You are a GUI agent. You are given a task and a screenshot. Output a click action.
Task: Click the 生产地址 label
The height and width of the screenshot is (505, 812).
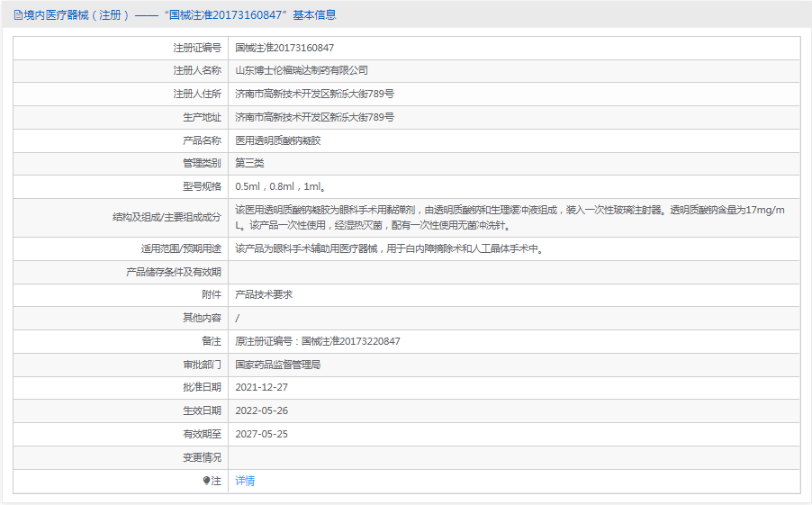[x=202, y=117]
